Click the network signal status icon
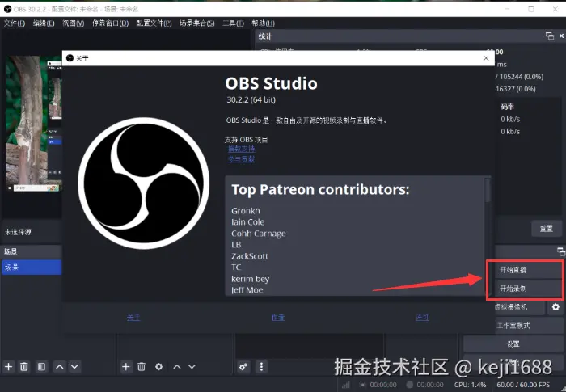Image resolution: width=566 pixels, height=392 pixels. (346, 385)
